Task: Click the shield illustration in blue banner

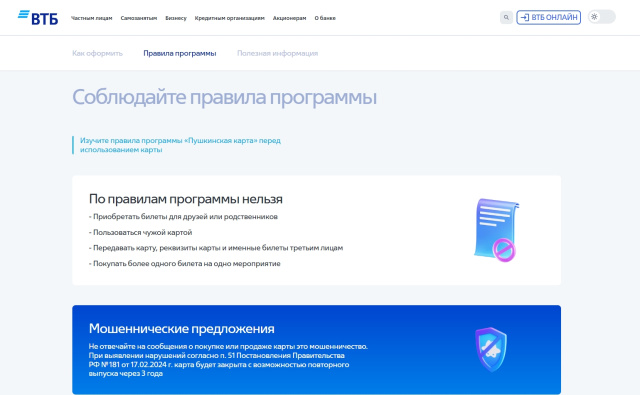Action: (491, 349)
